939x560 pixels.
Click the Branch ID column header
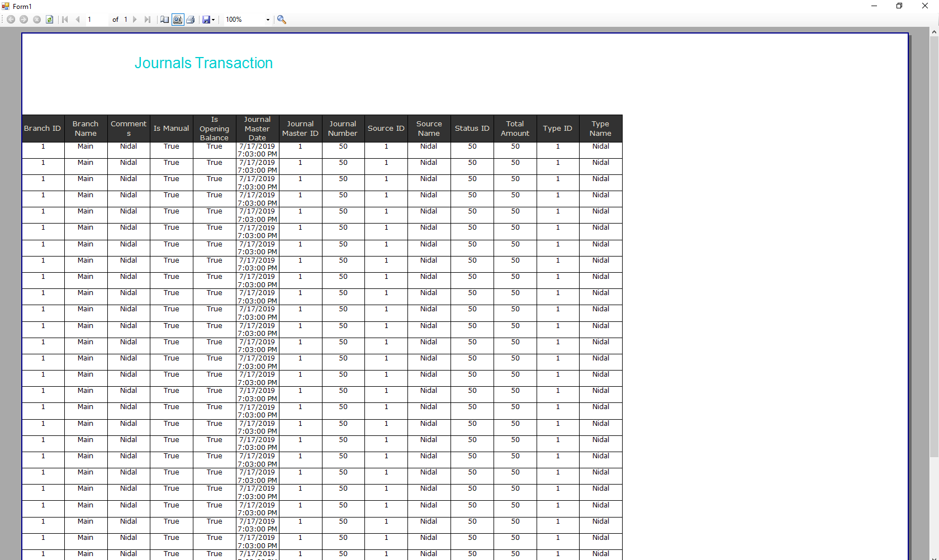tap(42, 129)
